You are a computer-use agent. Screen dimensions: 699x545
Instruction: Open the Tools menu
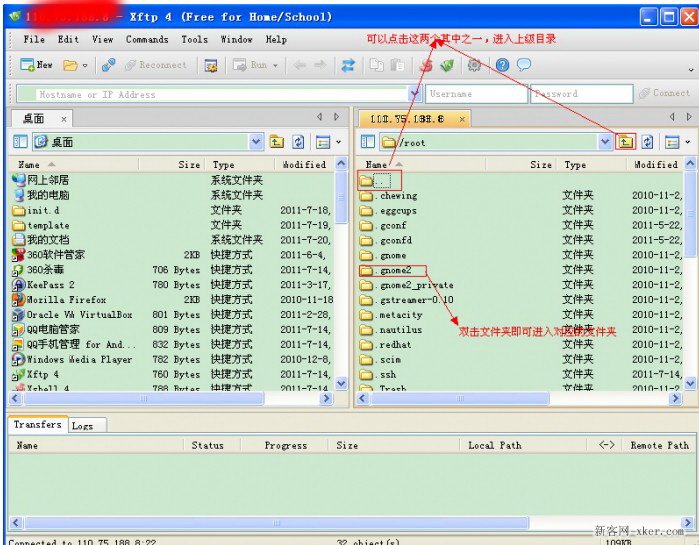click(194, 39)
